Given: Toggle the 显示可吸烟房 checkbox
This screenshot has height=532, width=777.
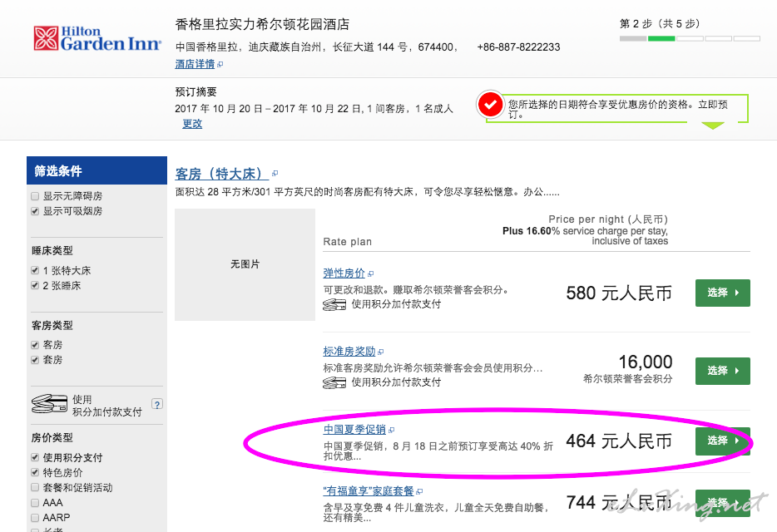Looking at the screenshot, I should [35, 211].
